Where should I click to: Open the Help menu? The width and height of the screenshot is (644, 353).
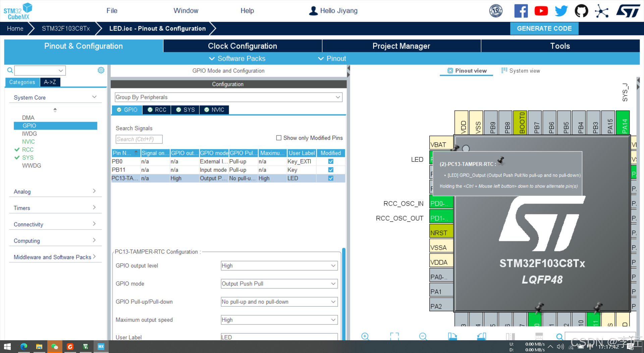(x=247, y=11)
